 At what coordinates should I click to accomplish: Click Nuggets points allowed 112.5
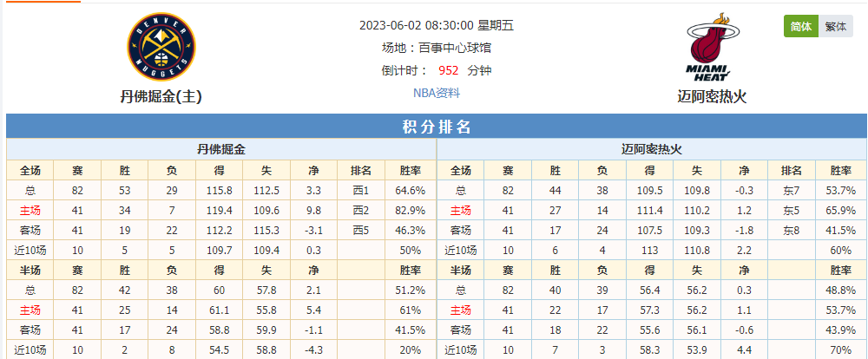[x=266, y=191]
